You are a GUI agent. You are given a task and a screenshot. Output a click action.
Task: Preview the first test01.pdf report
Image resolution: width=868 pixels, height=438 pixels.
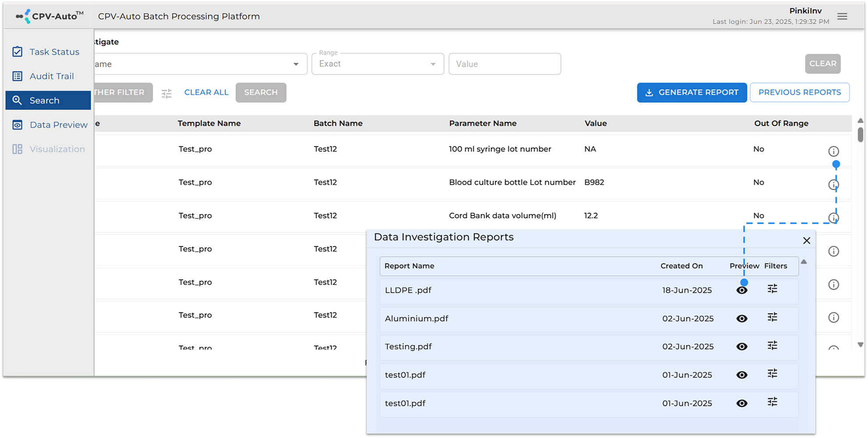[742, 375]
